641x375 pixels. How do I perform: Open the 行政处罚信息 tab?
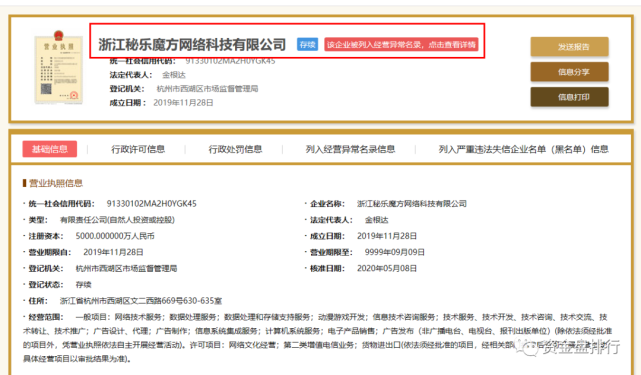235,149
